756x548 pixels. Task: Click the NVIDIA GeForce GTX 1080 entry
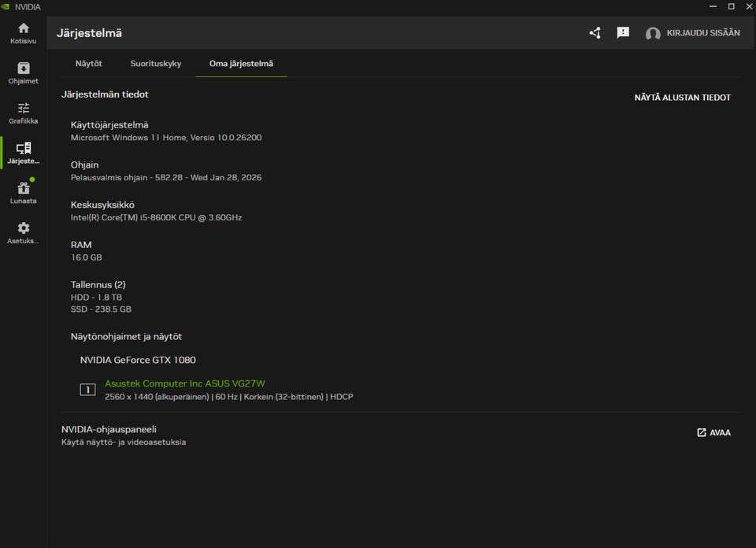coord(138,360)
